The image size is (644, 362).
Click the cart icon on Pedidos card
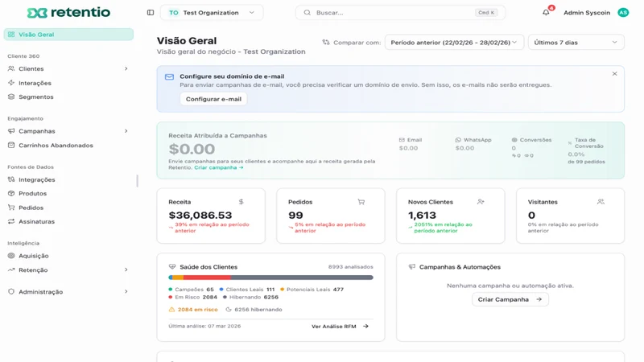click(361, 202)
